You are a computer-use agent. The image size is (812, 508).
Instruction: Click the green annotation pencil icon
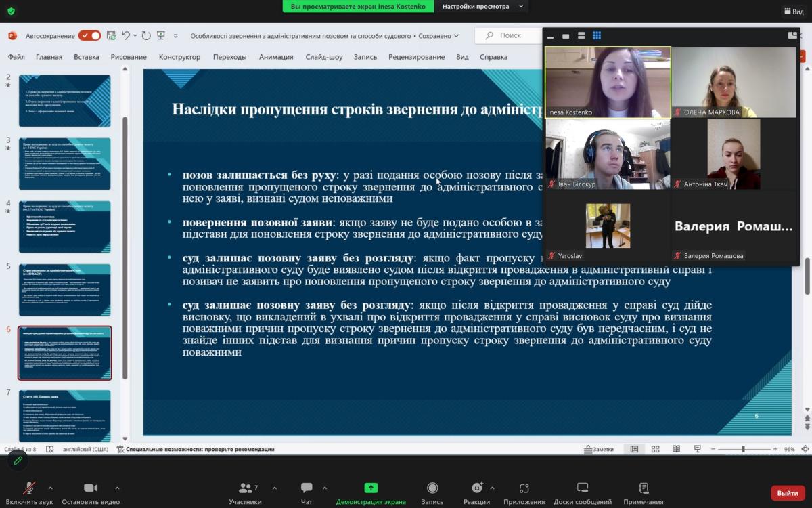(x=18, y=461)
